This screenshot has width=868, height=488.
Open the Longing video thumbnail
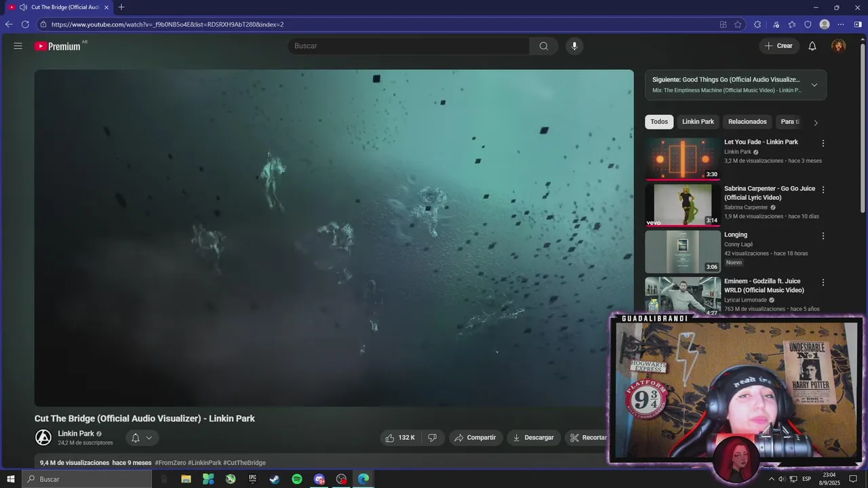click(x=683, y=251)
